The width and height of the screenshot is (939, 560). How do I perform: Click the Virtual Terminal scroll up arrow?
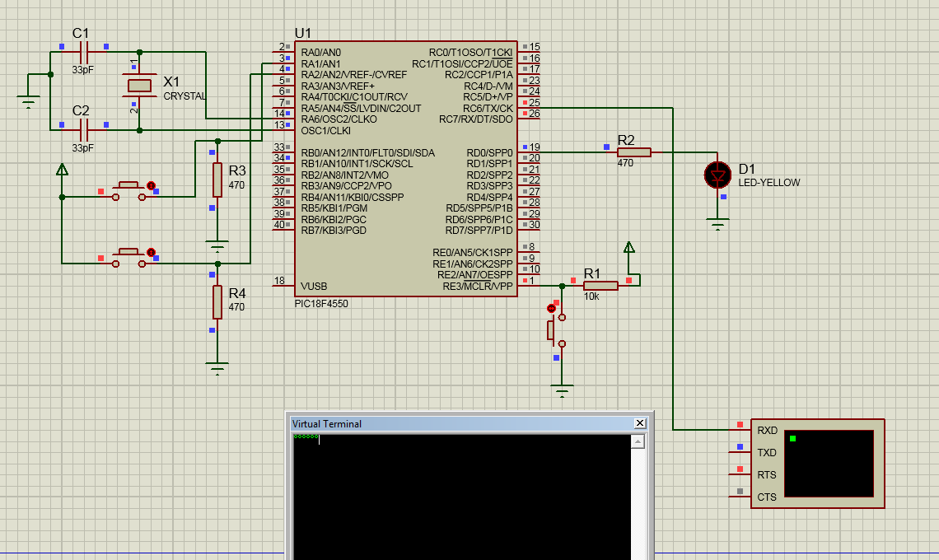[638, 442]
